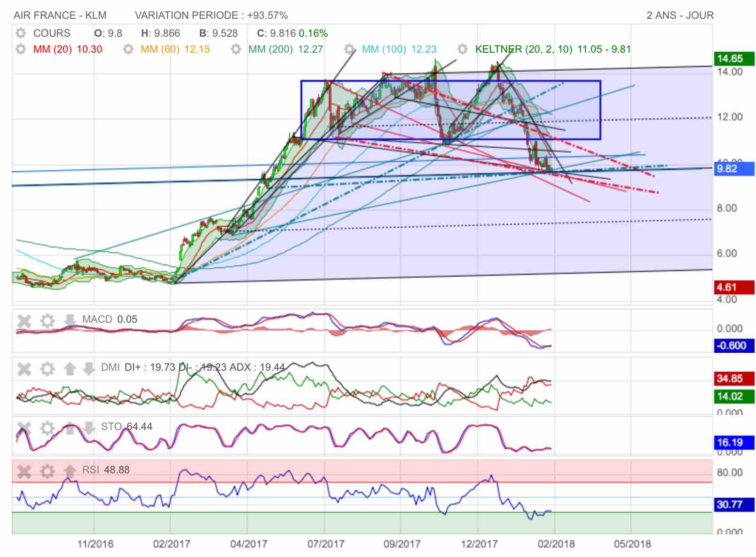Viewport: 756px width, 557px height.
Task: Open RSI indicator settings gear
Action: coord(47,471)
